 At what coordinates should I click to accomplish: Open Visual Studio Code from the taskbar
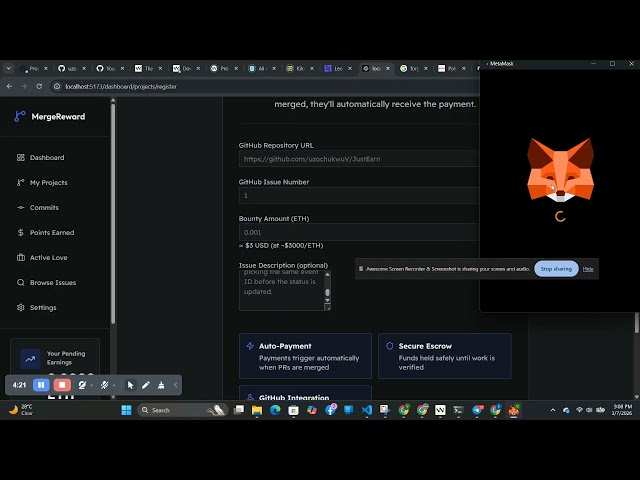(x=367, y=410)
